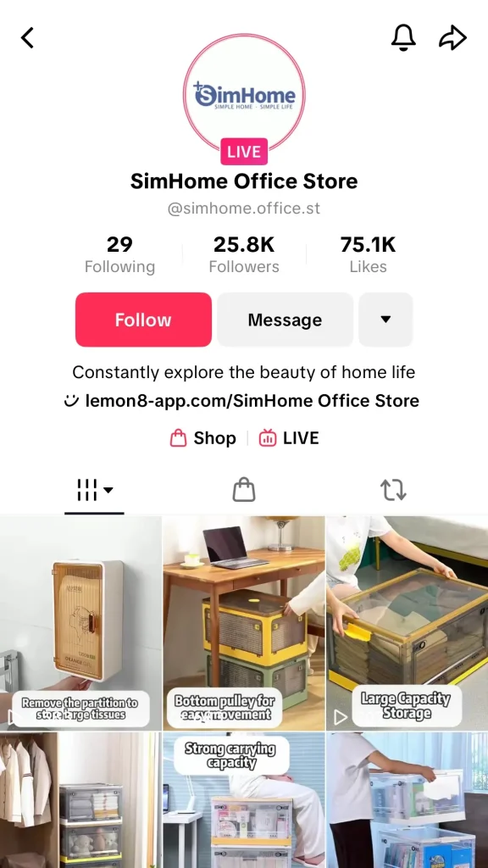Image resolution: width=488 pixels, height=868 pixels.
Task: Open notifications bell icon
Action: [x=403, y=37]
